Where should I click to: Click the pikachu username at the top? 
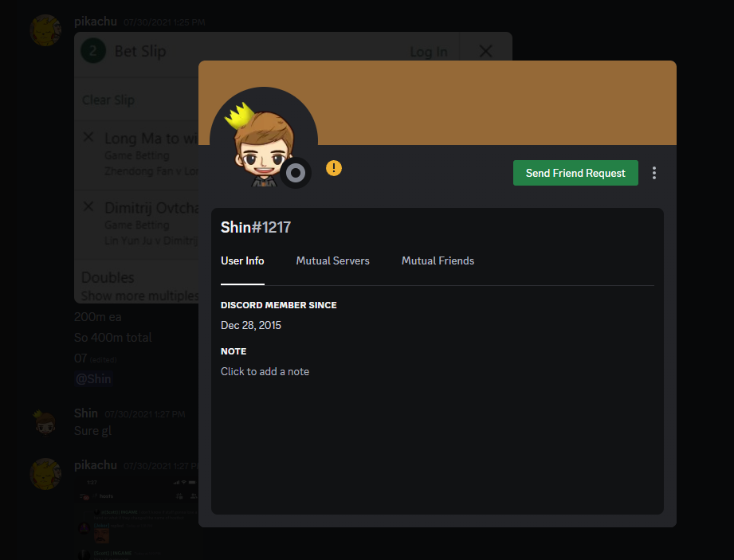96,22
